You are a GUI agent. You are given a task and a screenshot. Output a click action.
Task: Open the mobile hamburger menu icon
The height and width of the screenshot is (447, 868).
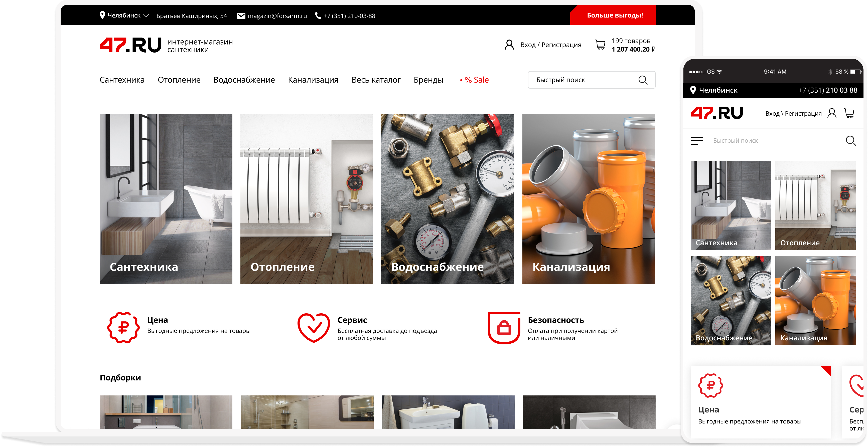point(696,140)
